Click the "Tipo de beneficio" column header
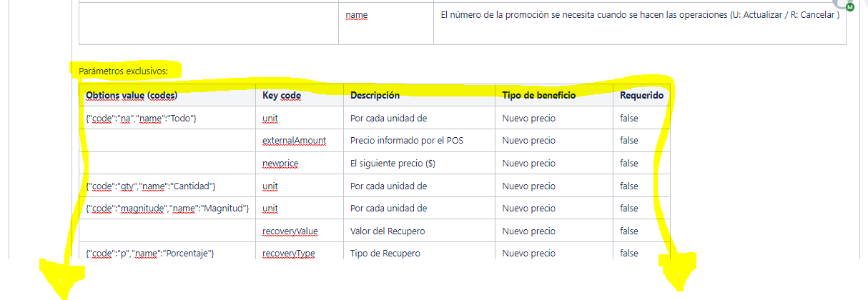868x300 pixels. (538, 95)
